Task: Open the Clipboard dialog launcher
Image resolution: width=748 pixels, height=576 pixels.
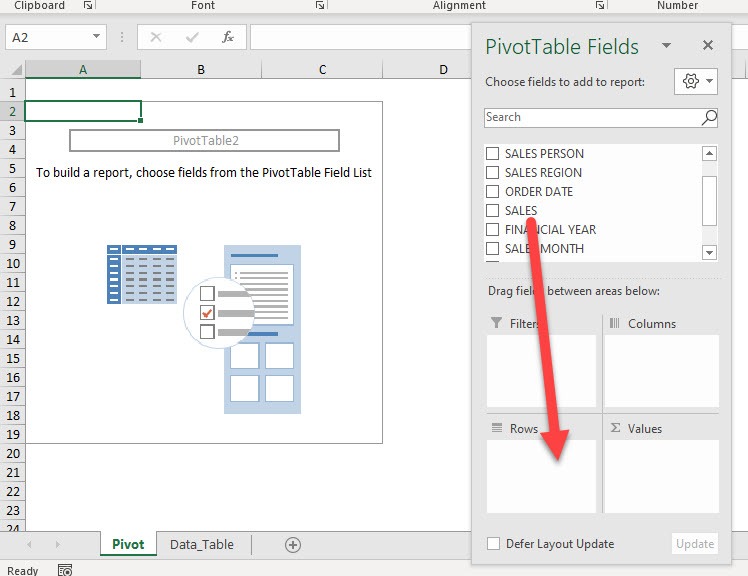Action: (88, 5)
